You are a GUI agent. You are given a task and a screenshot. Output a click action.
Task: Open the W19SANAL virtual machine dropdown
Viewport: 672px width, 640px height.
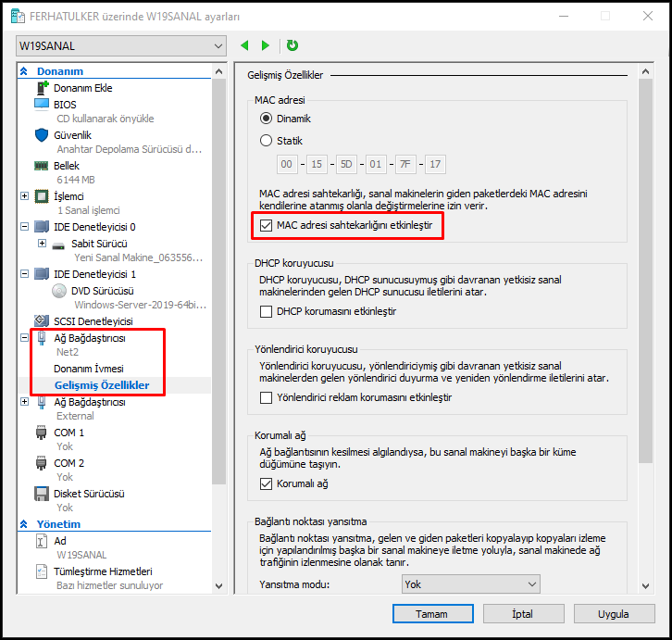click(120, 45)
